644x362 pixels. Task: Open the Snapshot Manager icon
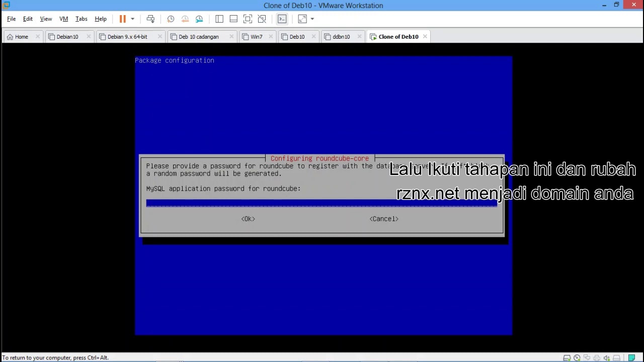199,19
